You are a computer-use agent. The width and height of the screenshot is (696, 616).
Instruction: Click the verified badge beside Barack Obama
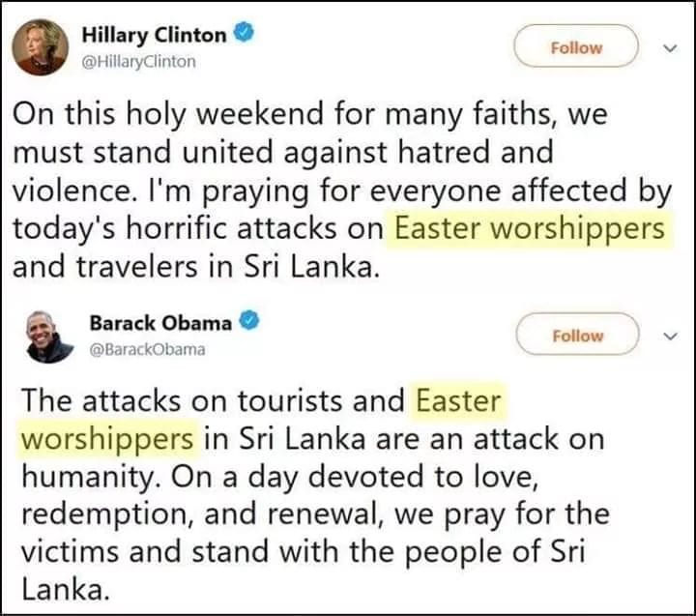click(x=246, y=322)
